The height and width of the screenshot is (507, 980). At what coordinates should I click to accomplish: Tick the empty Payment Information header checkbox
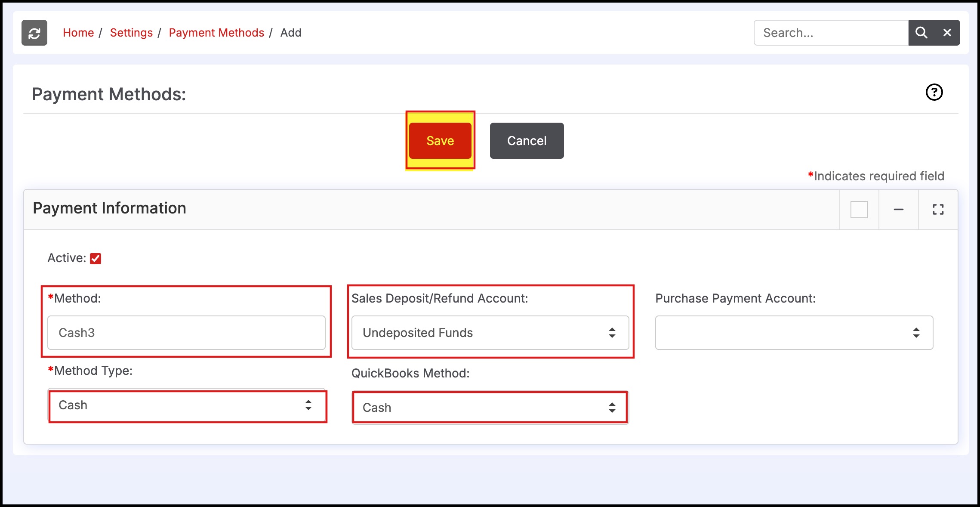click(859, 210)
